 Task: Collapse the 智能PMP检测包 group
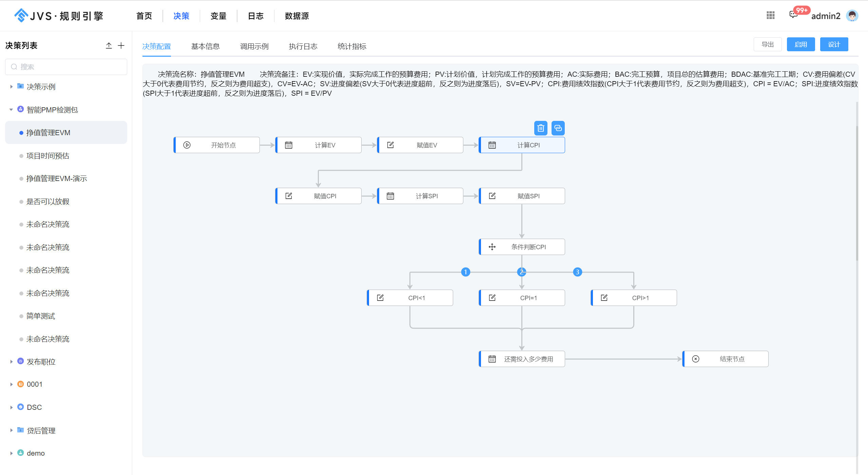(x=11, y=109)
